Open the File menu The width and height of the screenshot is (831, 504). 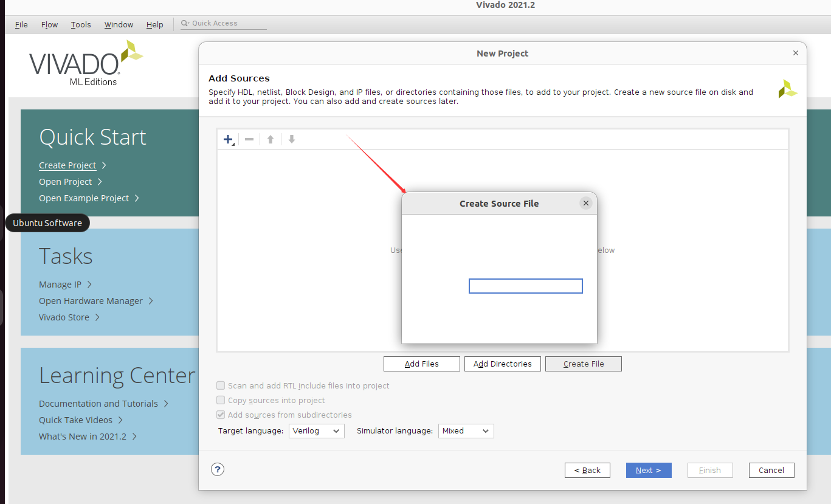click(21, 24)
